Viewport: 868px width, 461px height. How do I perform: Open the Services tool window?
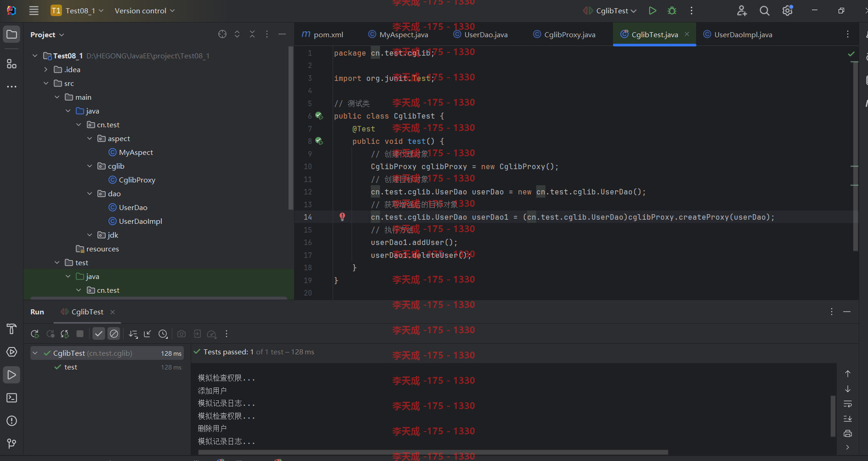12,352
